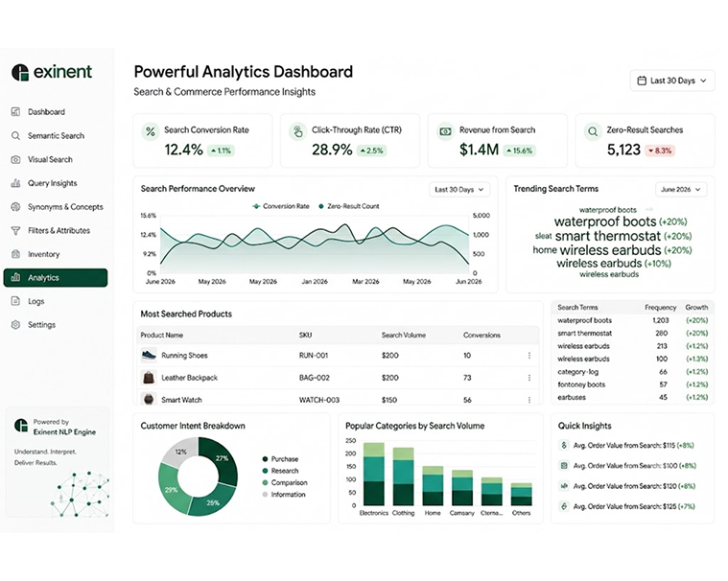Click the Analytics bar chart icon
The height and width of the screenshot is (581, 728).
[15, 277]
